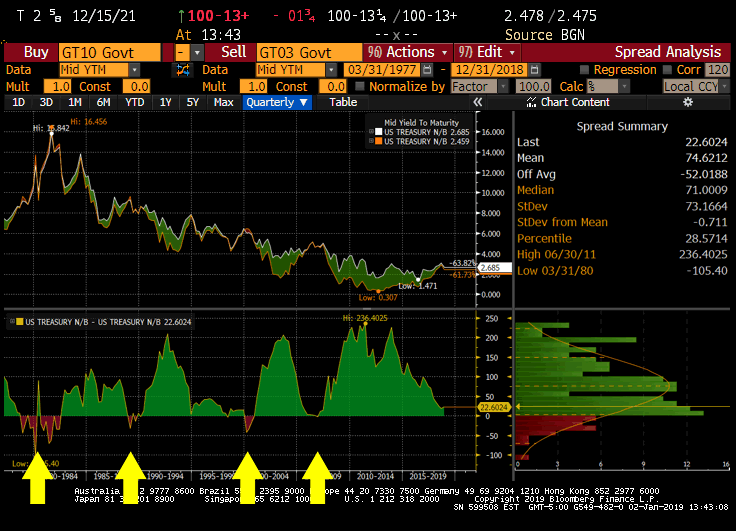Open the Factor dropdown
The height and width of the screenshot is (531, 736).
pos(503,86)
